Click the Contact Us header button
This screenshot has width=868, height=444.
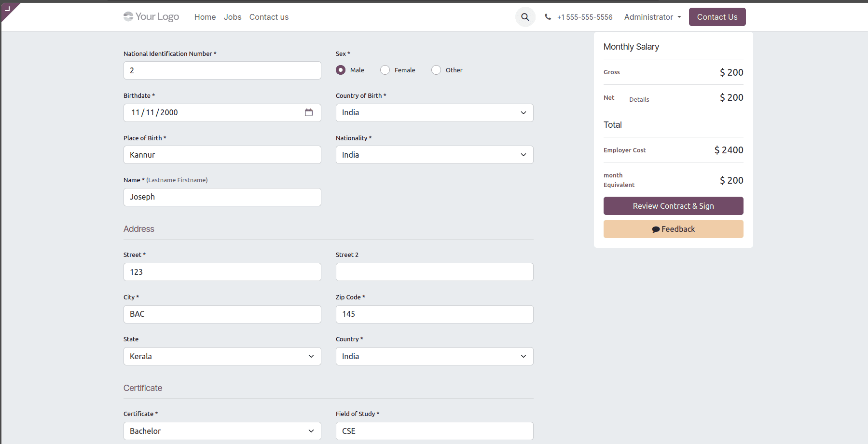point(717,17)
